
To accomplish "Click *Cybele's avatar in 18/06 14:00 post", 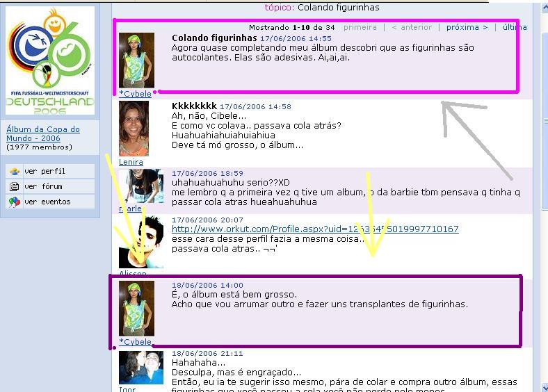I will pyautogui.click(x=136, y=309).
